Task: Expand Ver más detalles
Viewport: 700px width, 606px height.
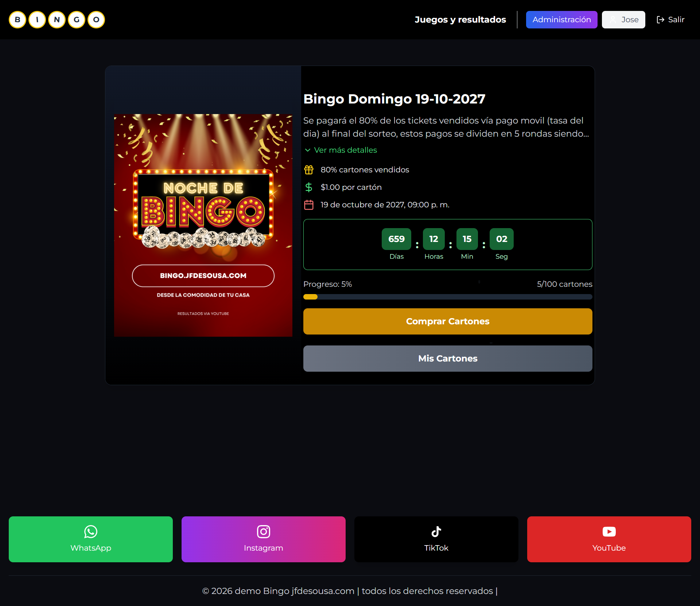Action: tap(345, 150)
